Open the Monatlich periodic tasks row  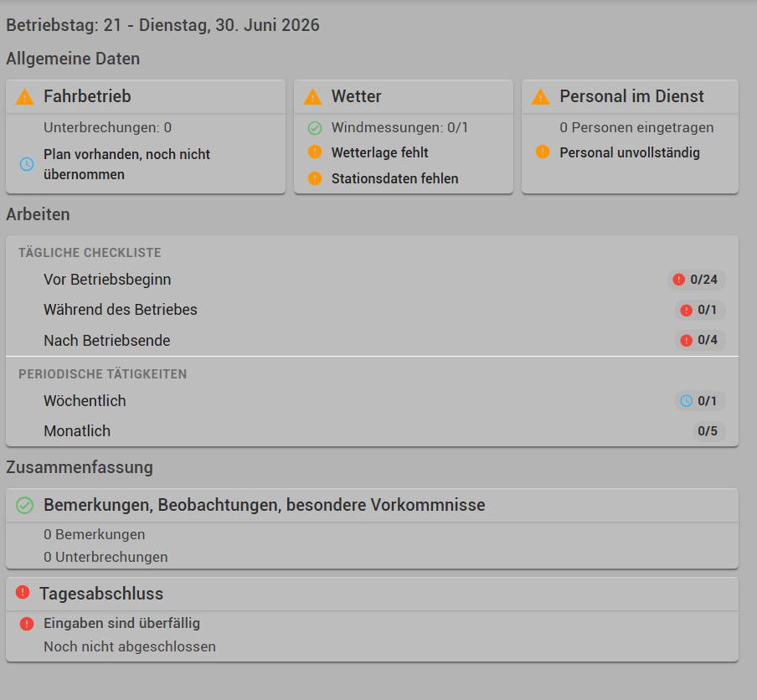[x=373, y=430]
